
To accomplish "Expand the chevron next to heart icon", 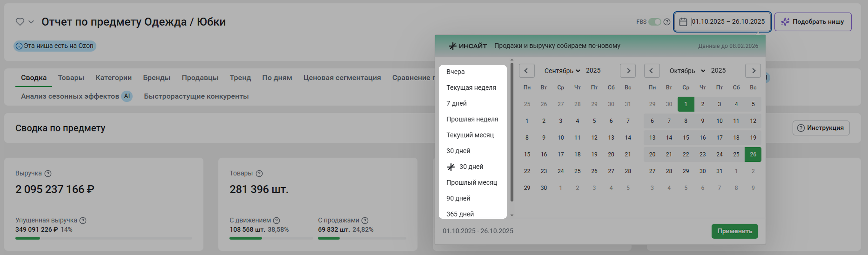I will (31, 22).
